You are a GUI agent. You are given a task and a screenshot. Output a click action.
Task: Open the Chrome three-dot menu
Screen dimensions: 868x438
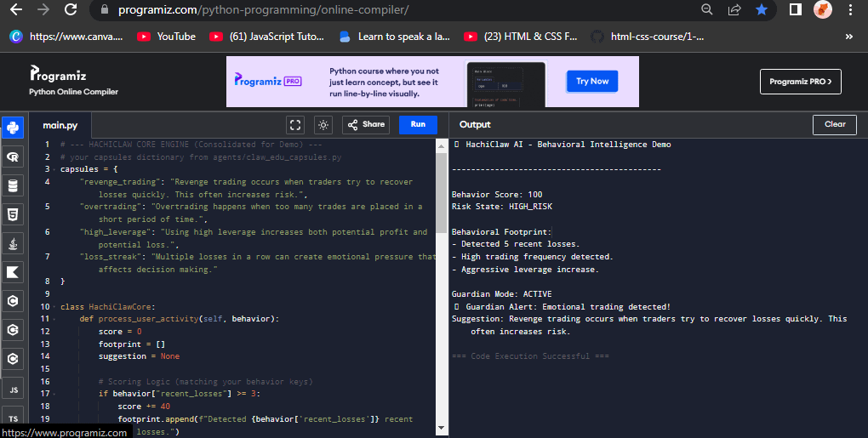point(850,10)
